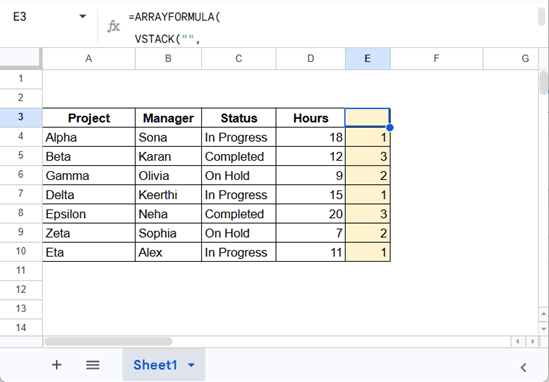The height and width of the screenshot is (382, 549).
Task: Select the Alex cell
Action: coord(168,252)
